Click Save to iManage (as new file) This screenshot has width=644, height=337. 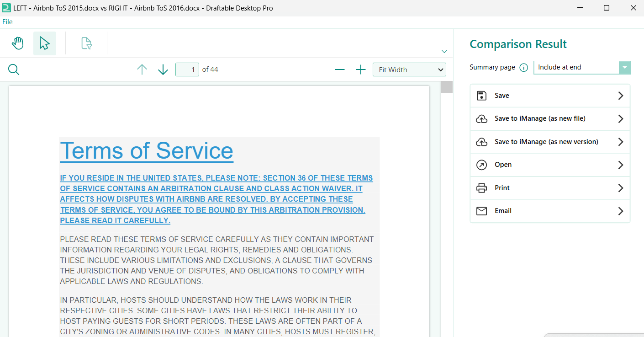tap(550, 119)
